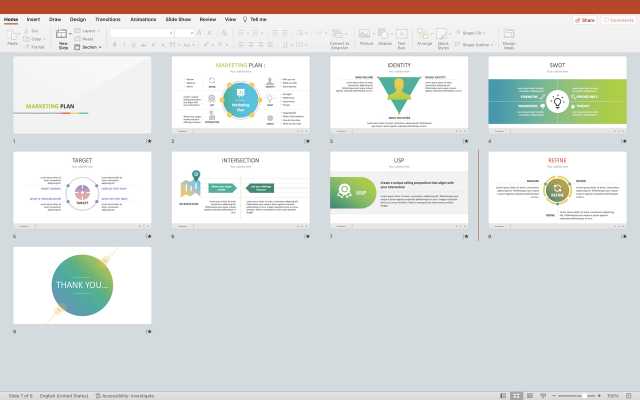The width and height of the screenshot is (640, 400).
Task: Click the Design Ideas icon
Action: (509, 36)
